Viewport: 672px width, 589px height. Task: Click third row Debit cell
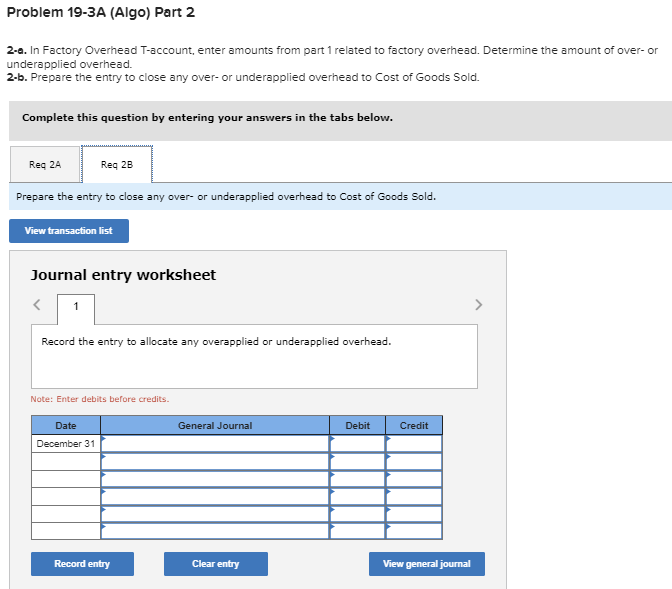click(357, 479)
